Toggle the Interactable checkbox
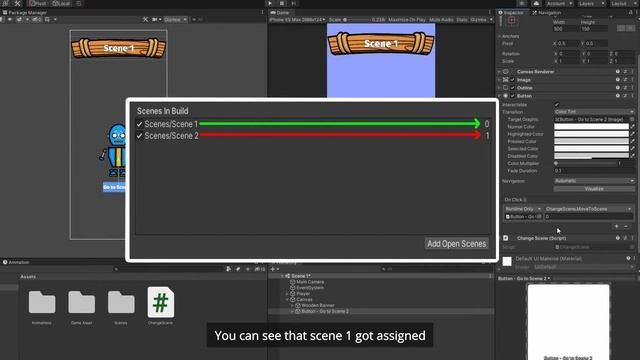Image resolution: width=640 pixels, height=360 pixels. point(557,105)
